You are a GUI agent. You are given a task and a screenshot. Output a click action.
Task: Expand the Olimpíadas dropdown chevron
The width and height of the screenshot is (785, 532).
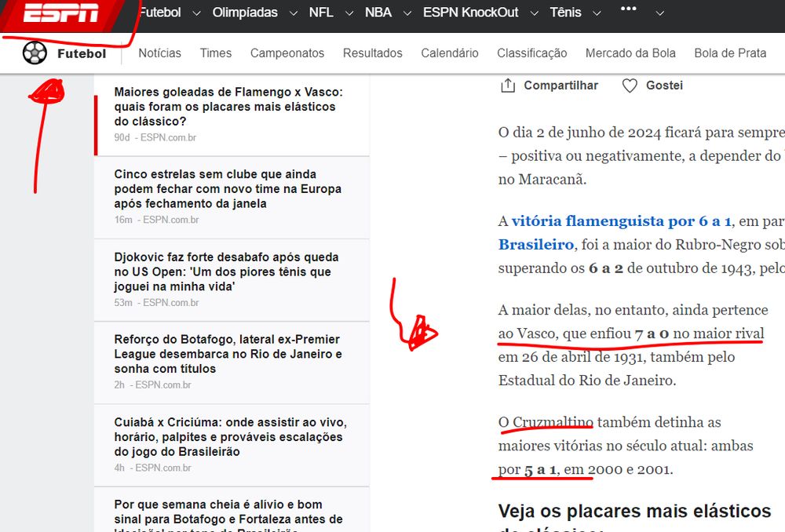click(294, 13)
